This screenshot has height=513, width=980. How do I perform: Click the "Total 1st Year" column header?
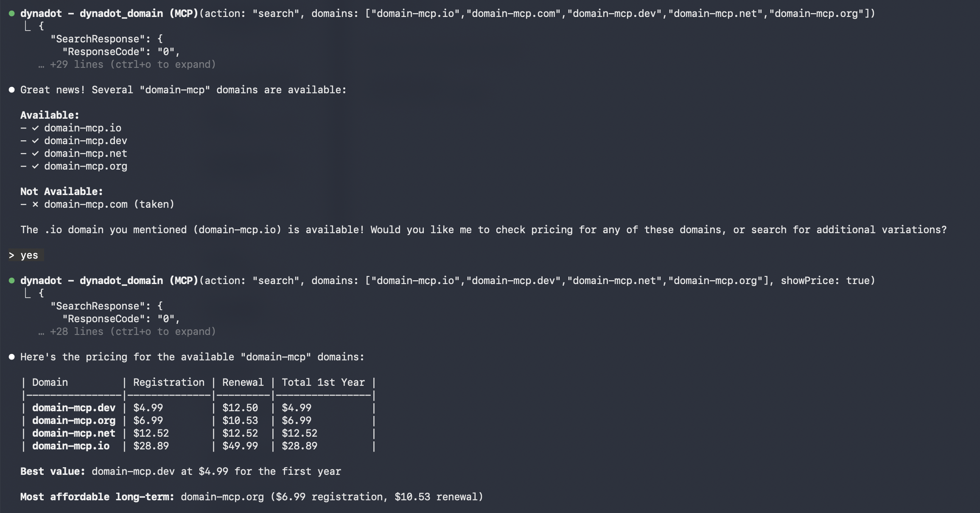(323, 382)
